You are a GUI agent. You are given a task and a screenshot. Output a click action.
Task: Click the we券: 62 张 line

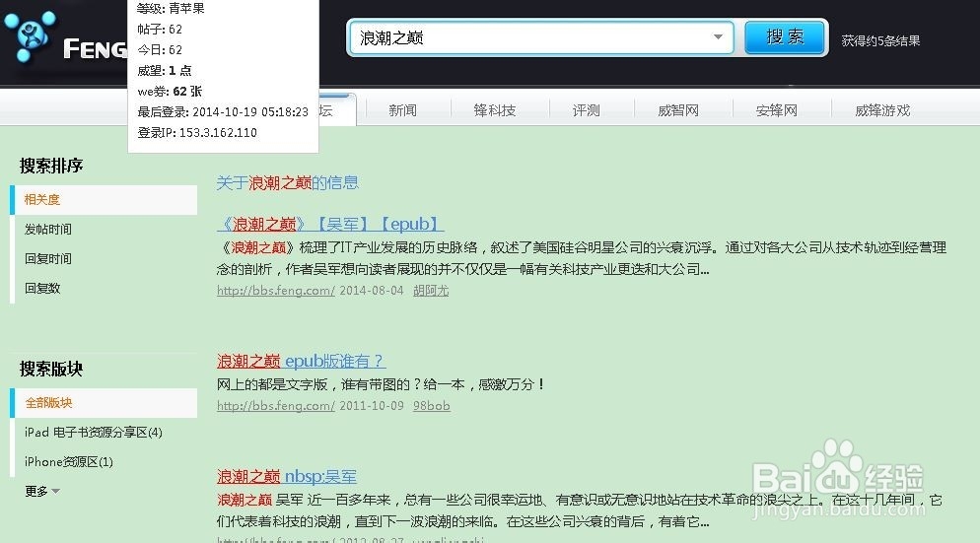point(170,92)
